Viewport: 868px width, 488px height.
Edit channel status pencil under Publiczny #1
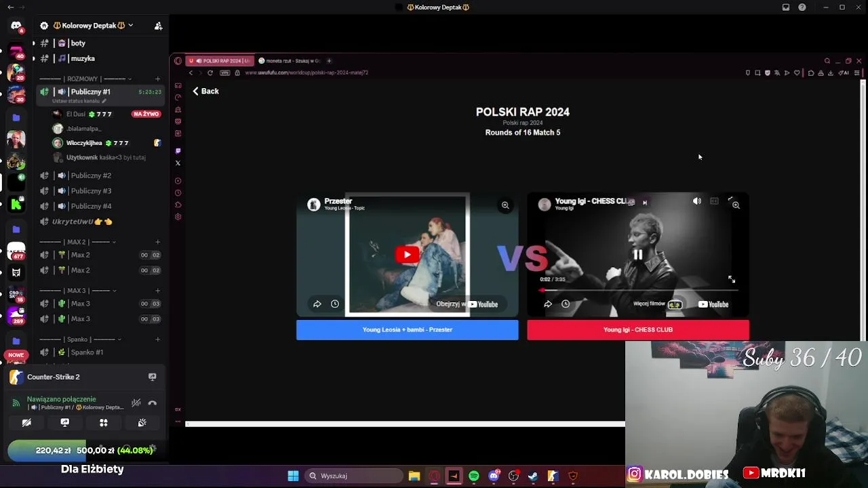[x=104, y=101]
